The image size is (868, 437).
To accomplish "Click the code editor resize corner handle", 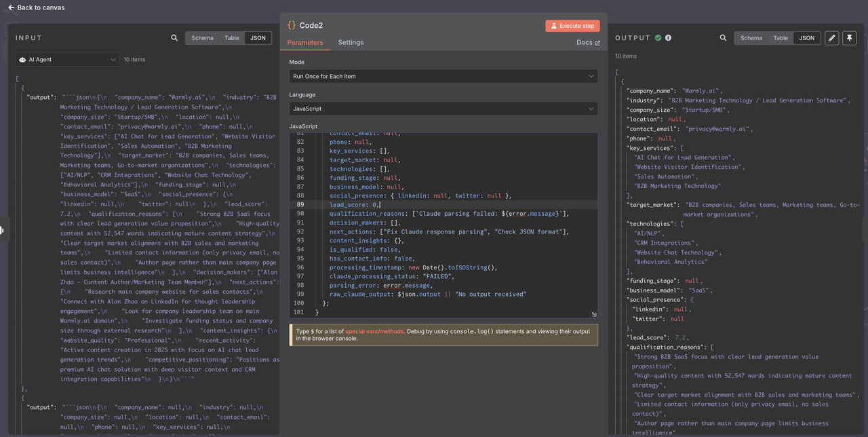I will [594, 314].
